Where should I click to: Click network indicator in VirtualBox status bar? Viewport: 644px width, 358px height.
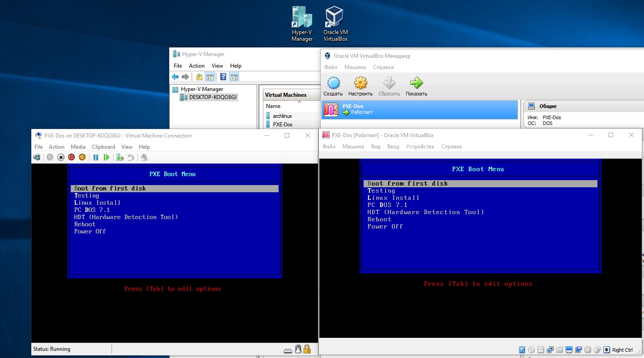550,350
